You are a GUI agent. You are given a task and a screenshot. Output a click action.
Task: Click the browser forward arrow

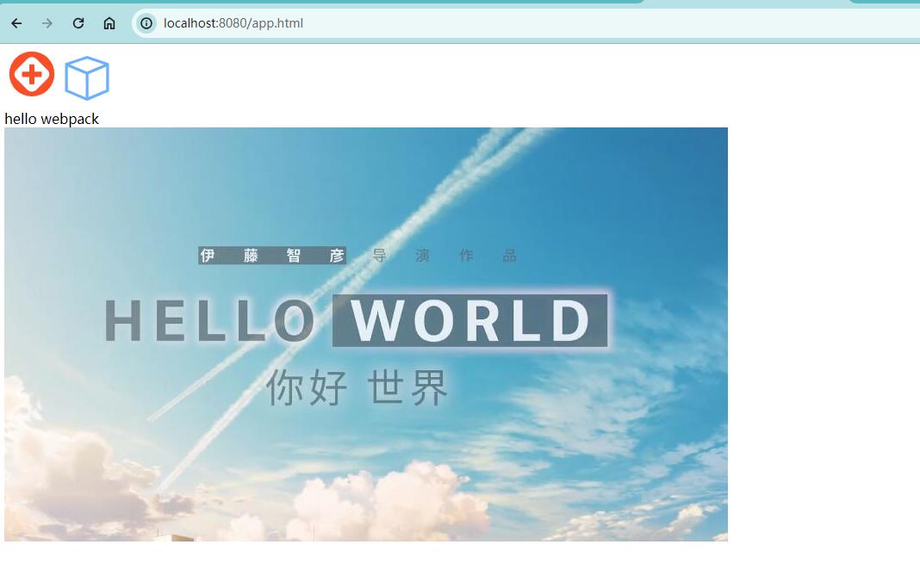[47, 23]
